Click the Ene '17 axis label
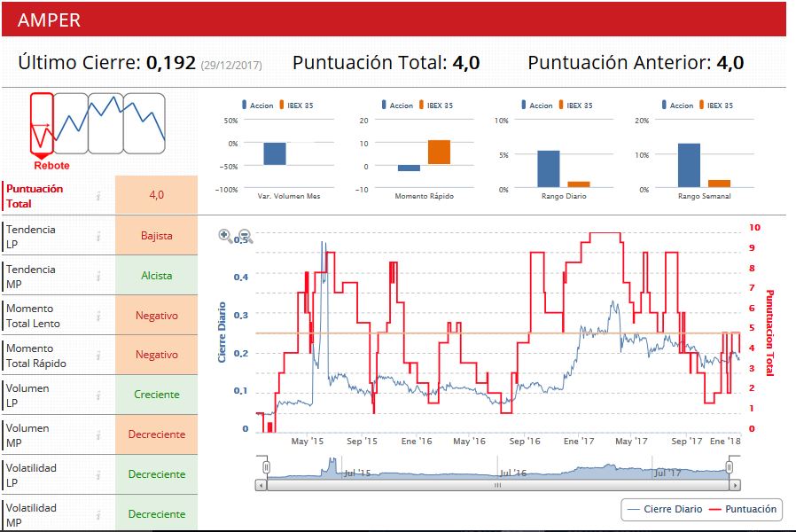The width and height of the screenshot is (796, 532). tap(579, 442)
